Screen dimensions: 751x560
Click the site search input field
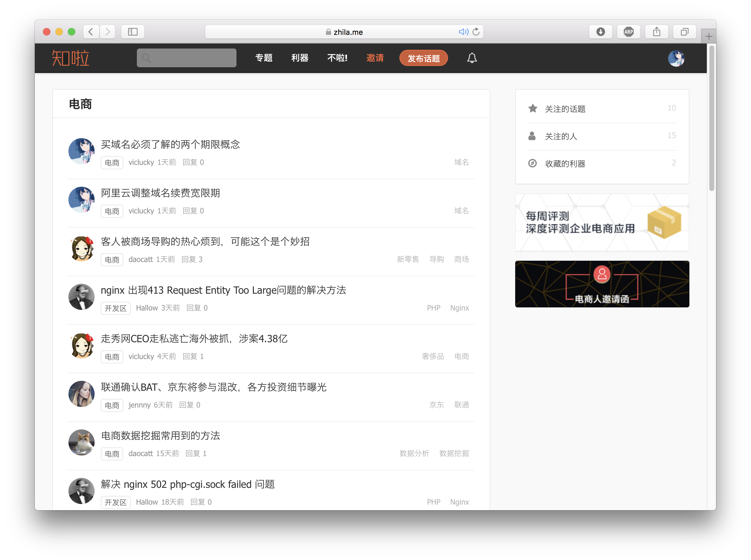pyautogui.click(x=187, y=58)
